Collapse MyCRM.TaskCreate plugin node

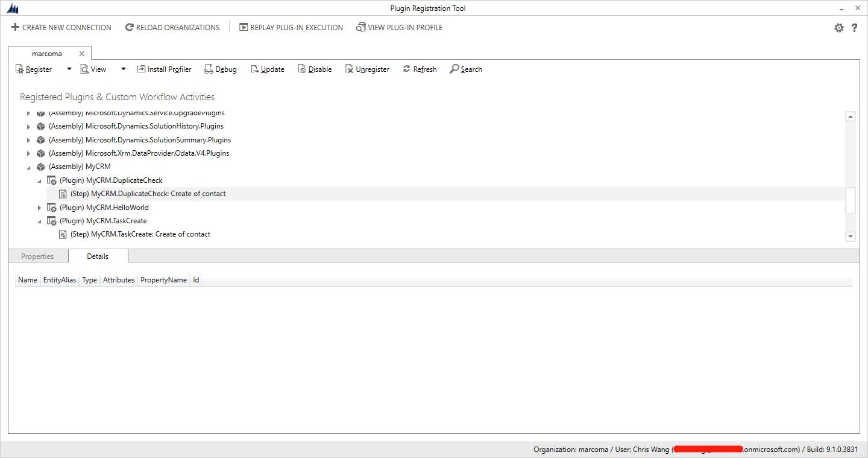(40, 221)
